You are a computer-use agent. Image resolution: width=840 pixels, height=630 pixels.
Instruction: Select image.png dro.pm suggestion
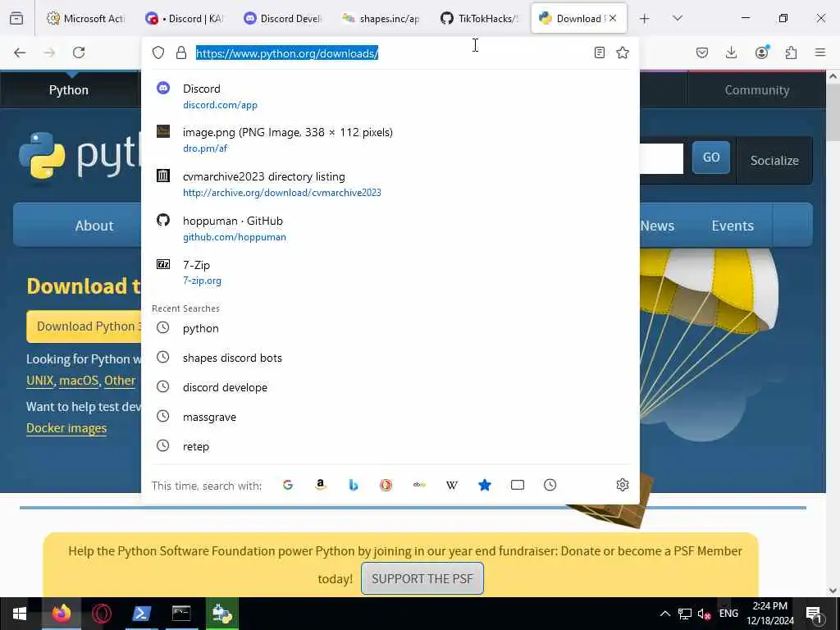[x=390, y=139]
